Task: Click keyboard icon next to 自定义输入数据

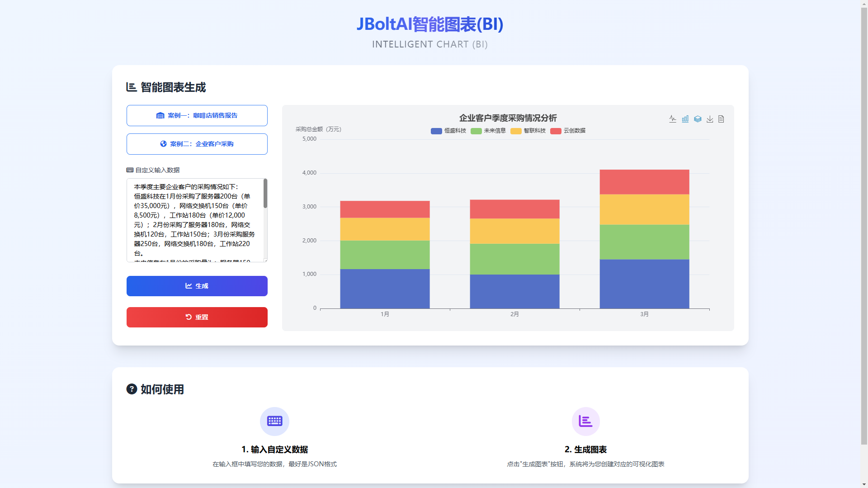Action: coord(130,170)
